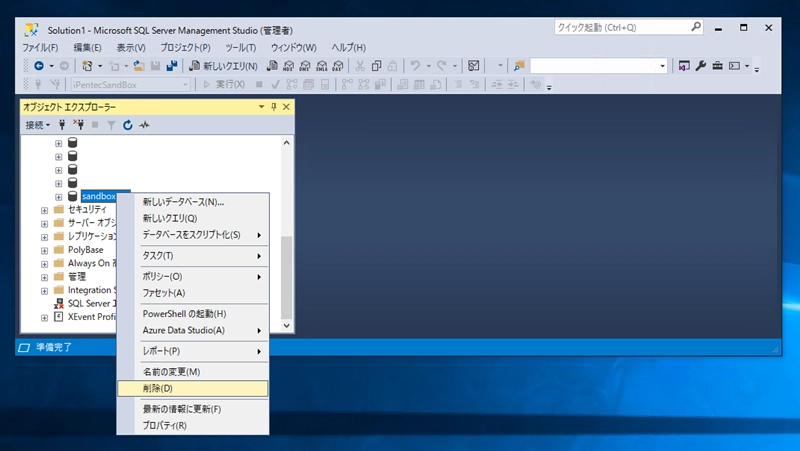Select プロパティ(R) in context menu
The width and height of the screenshot is (800, 451).
click(192, 425)
